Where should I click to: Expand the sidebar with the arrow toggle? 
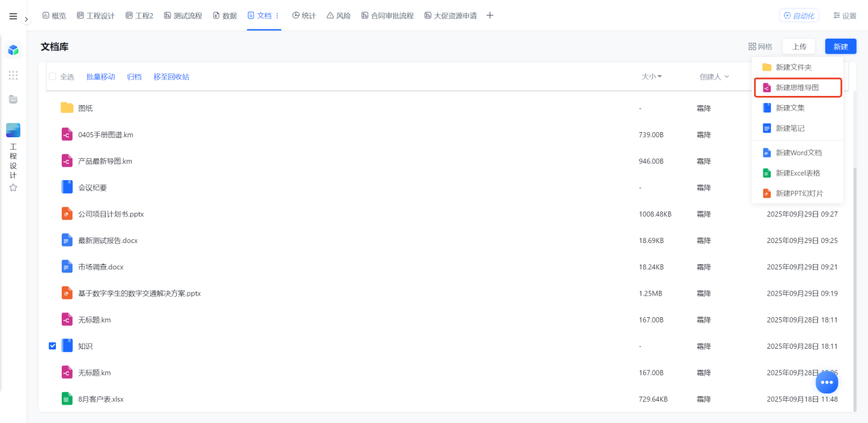(x=26, y=19)
